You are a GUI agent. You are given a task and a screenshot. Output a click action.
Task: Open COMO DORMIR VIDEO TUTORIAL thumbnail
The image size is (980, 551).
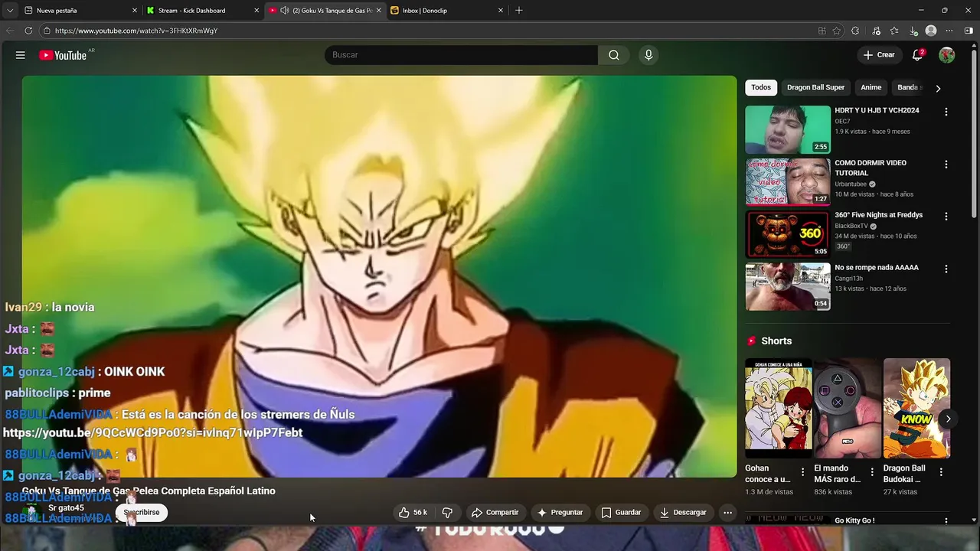[788, 182]
